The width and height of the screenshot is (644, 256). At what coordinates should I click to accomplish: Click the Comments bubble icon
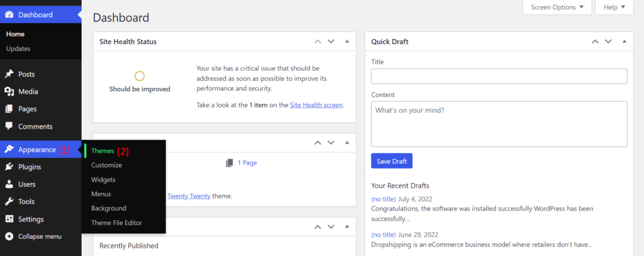9,126
